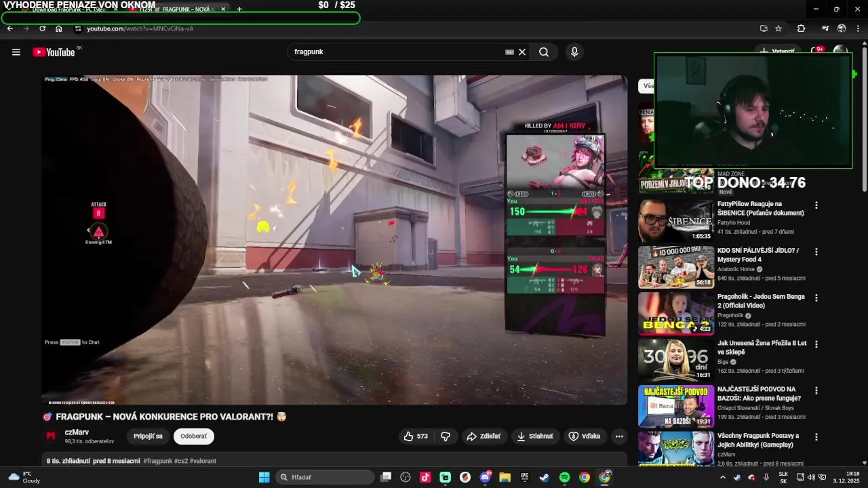
Task: Open Discord from taskbar
Action: 485,477
